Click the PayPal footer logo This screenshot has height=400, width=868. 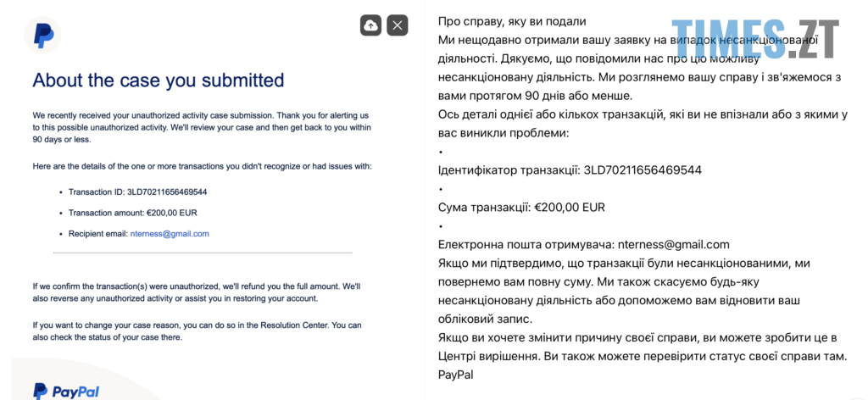click(x=66, y=392)
